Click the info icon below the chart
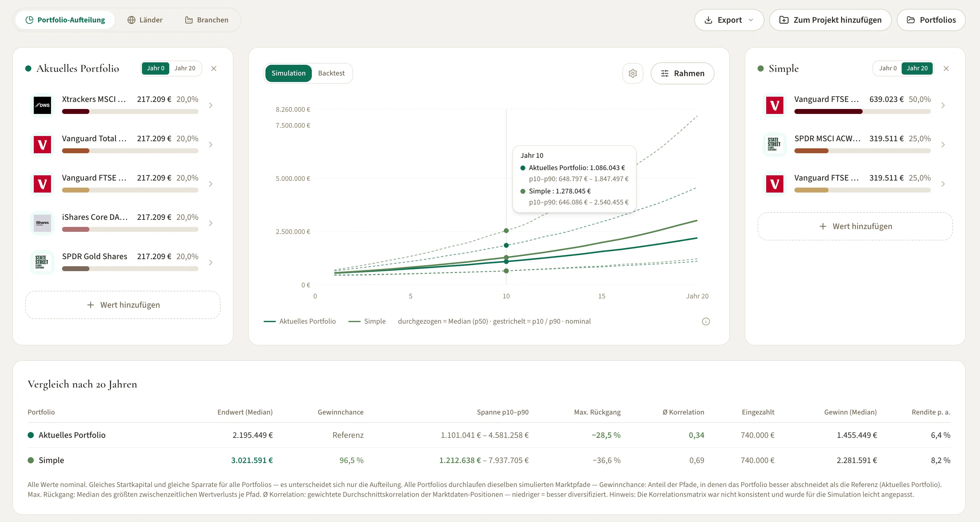This screenshot has width=980, height=522. tap(706, 321)
